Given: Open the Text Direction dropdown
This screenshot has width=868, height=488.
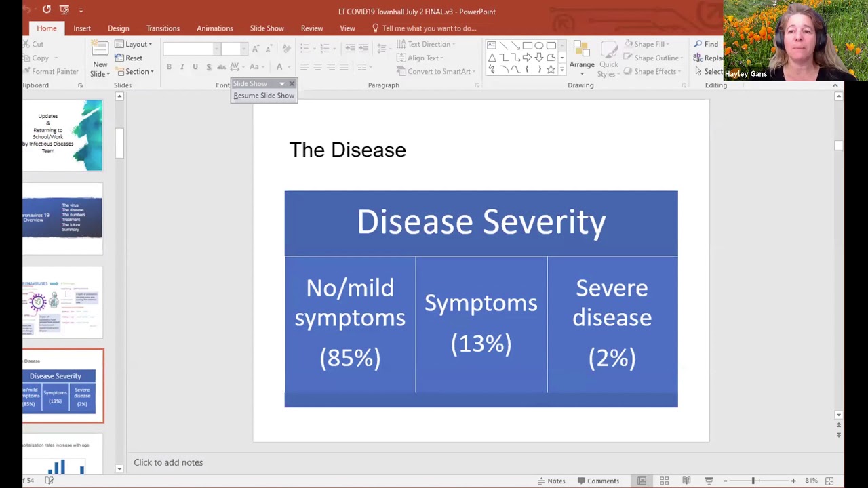Looking at the screenshot, I should click(x=426, y=44).
